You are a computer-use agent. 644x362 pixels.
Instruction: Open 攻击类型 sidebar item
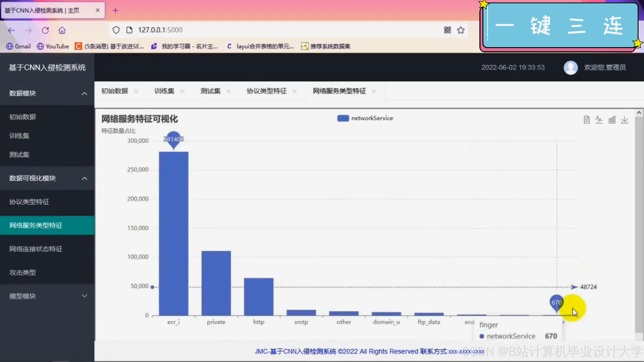[22, 272]
